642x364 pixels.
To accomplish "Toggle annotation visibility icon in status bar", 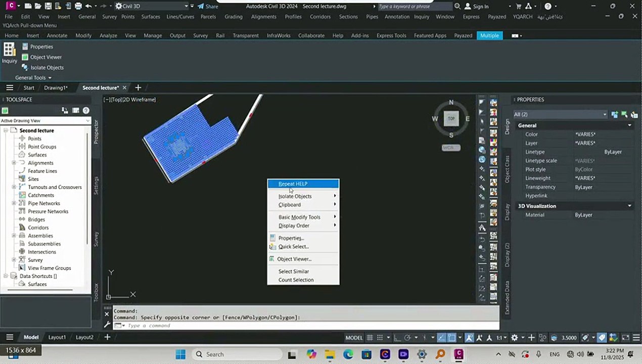I will pos(470,338).
